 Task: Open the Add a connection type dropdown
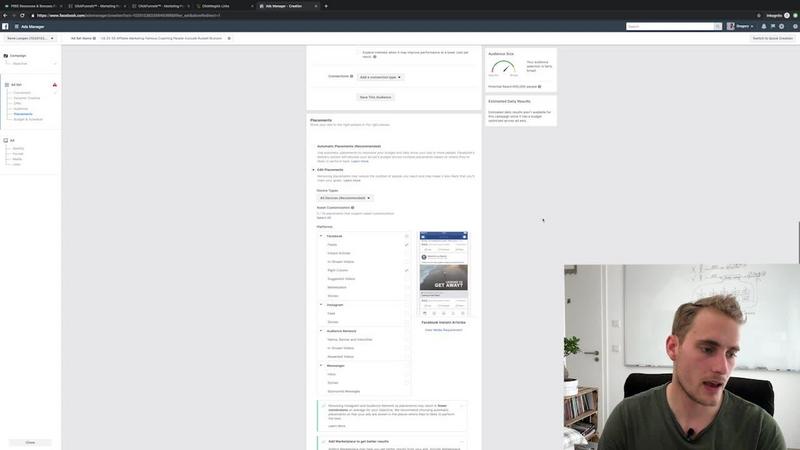pos(380,77)
